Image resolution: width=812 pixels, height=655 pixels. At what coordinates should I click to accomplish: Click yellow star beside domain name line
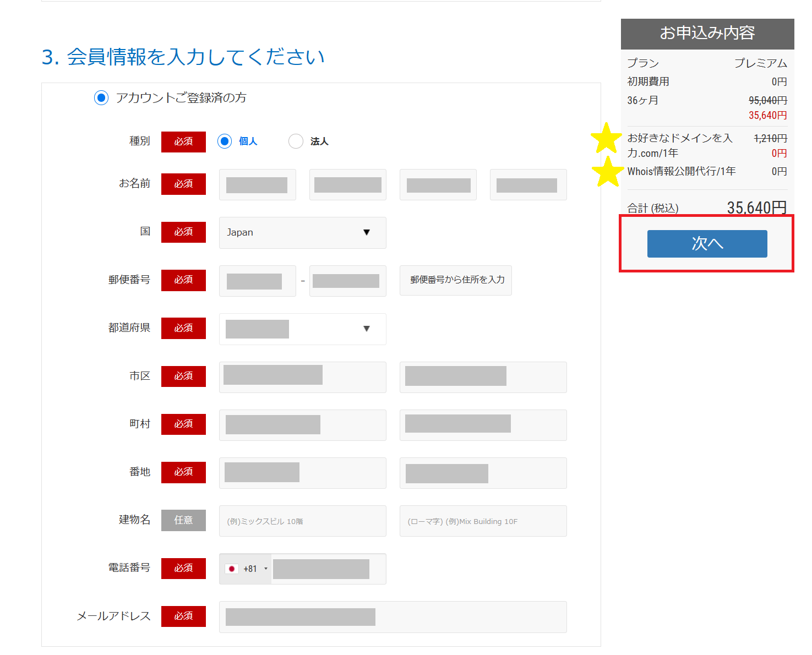(606, 138)
